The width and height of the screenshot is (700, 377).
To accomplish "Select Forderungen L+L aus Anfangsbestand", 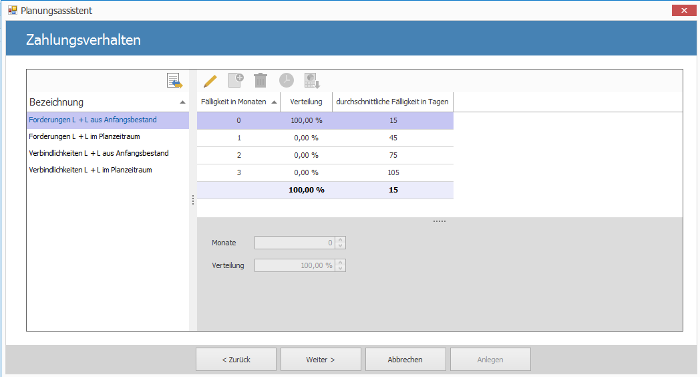I will point(108,120).
